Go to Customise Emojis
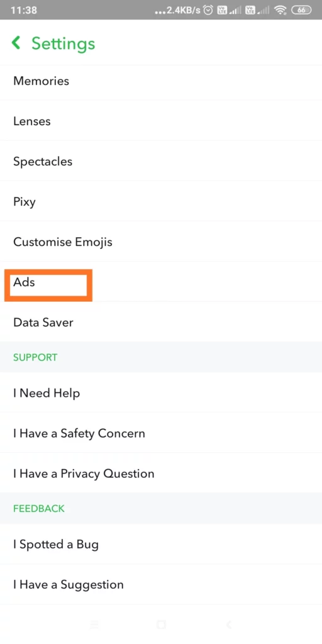322x644 pixels. 161,241
